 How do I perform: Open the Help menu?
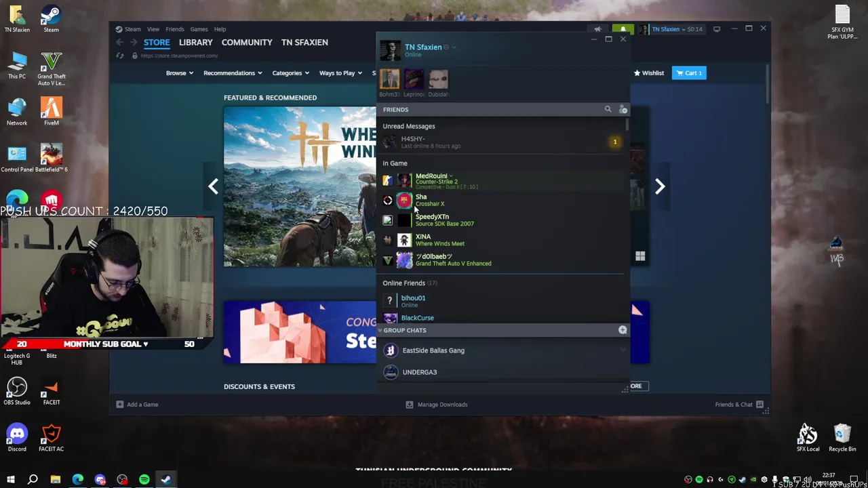220,29
